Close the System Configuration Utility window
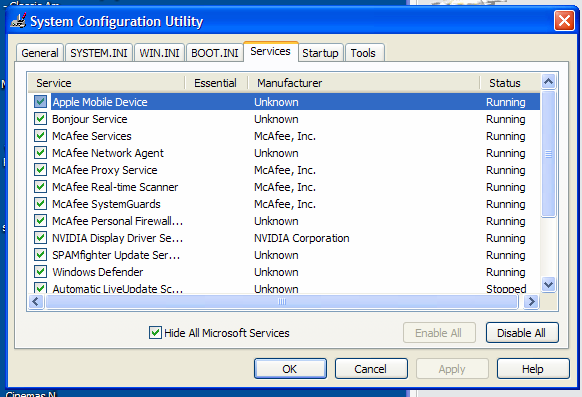The image size is (582, 397). (564, 20)
